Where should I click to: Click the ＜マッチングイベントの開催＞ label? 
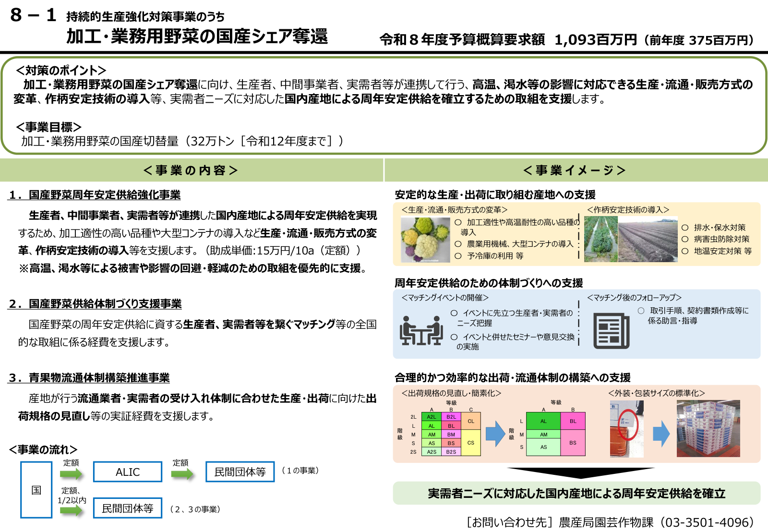445,298
